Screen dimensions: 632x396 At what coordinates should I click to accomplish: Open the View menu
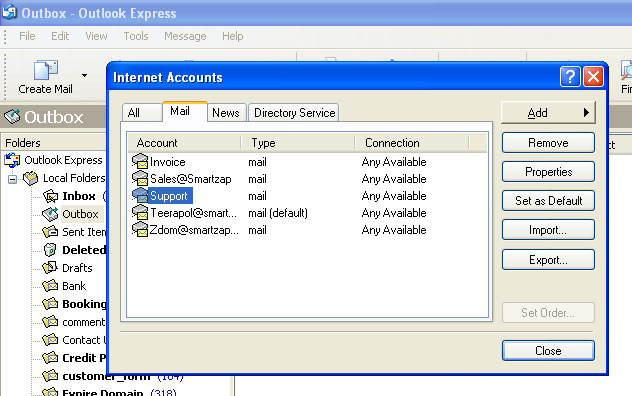coord(96,36)
